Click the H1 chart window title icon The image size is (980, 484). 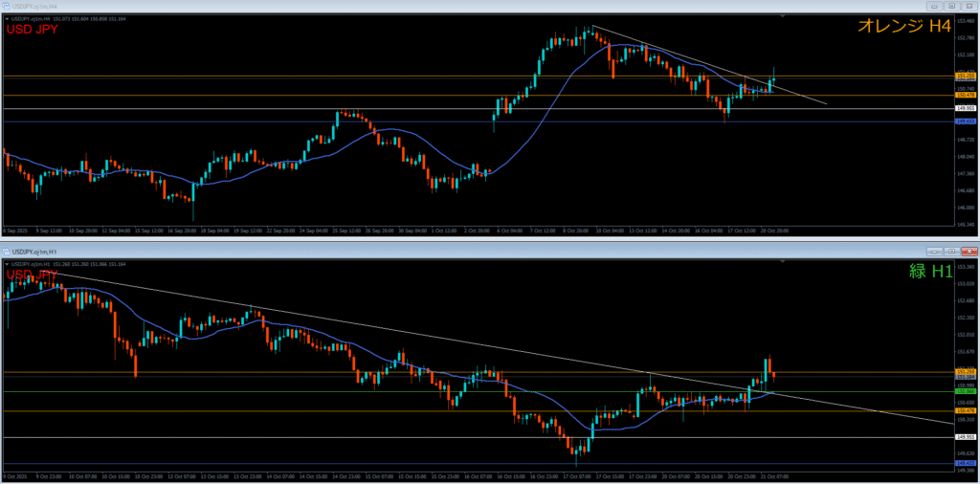pyautogui.click(x=6, y=252)
